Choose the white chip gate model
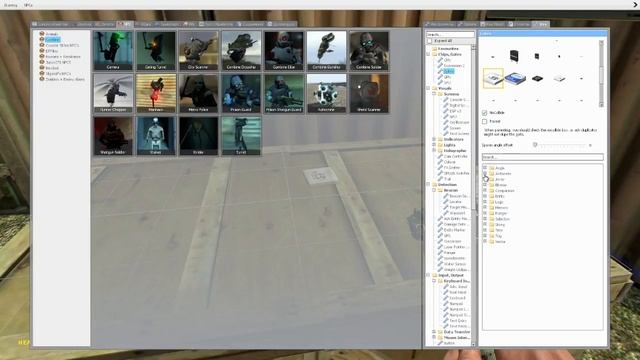This screenshot has width=640, height=360. [x=559, y=78]
